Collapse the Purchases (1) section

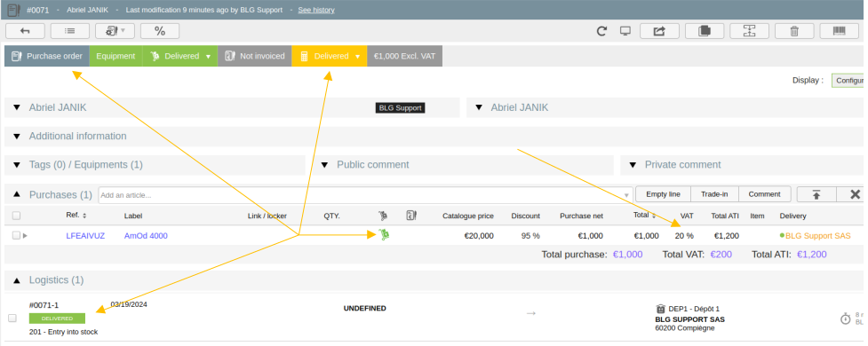tap(17, 194)
